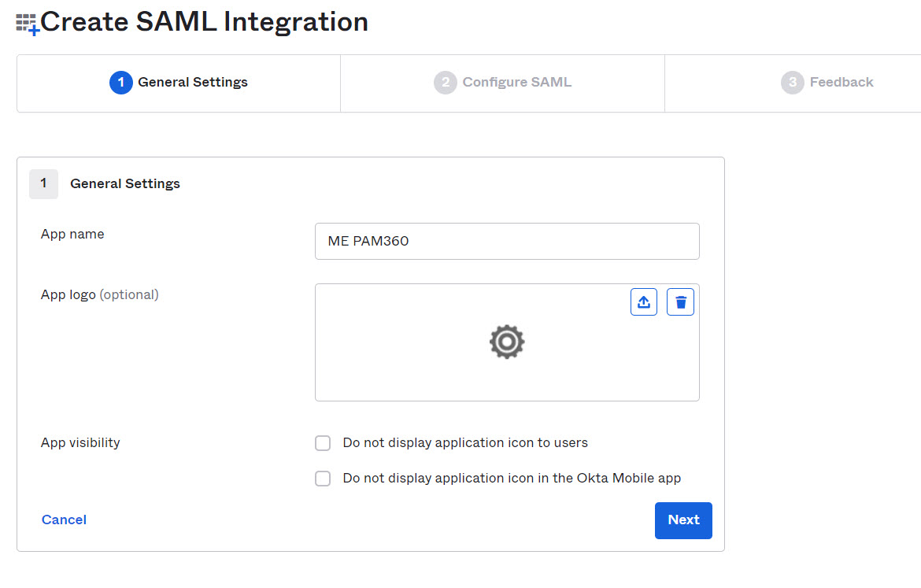Click the step 1 circle badge

click(121, 83)
